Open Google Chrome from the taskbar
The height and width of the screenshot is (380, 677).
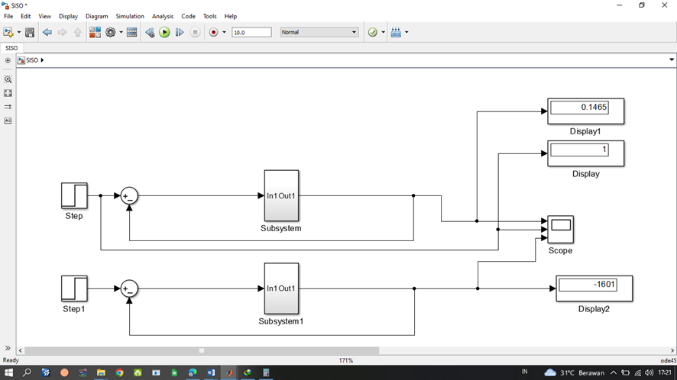coord(119,372)
